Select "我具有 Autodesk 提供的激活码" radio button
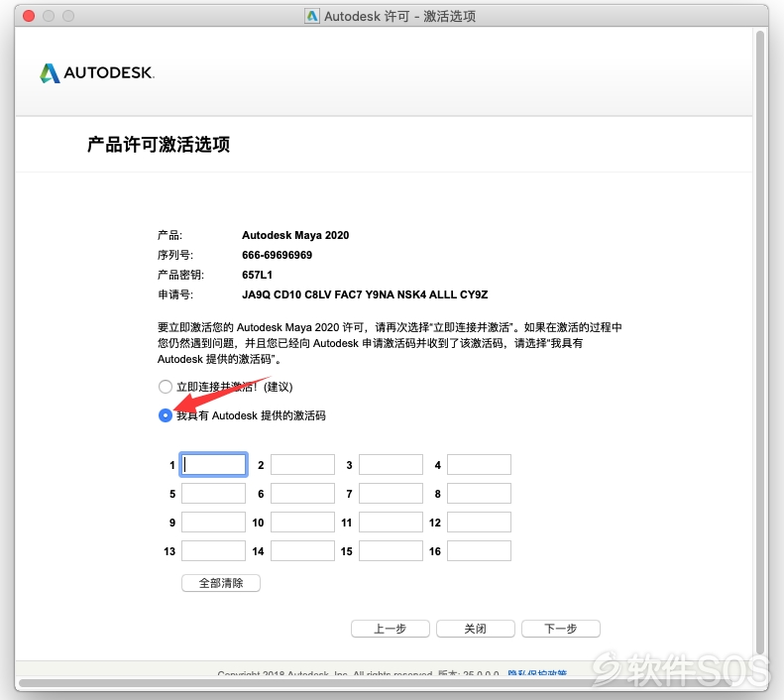 click(x=165, y=415)
